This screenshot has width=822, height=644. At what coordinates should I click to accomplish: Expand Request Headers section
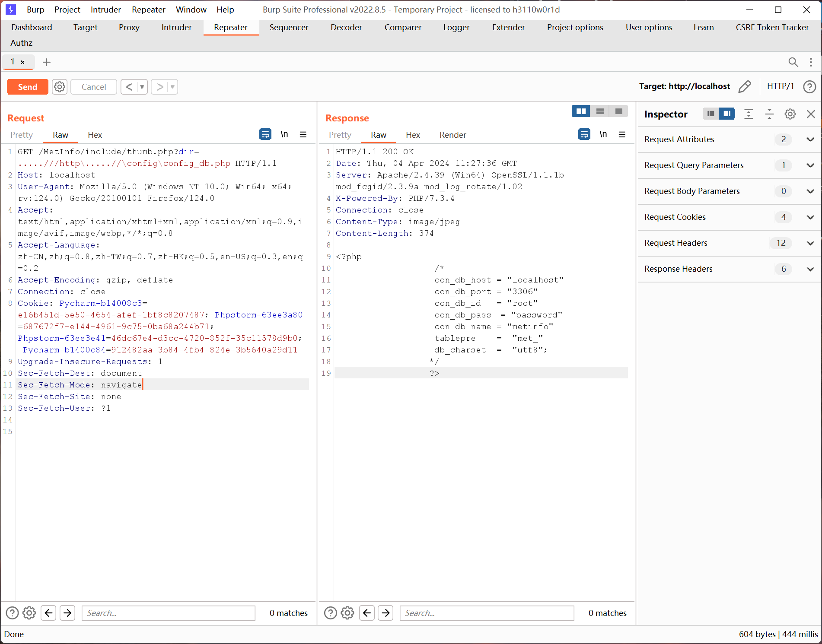pos(729,243)
